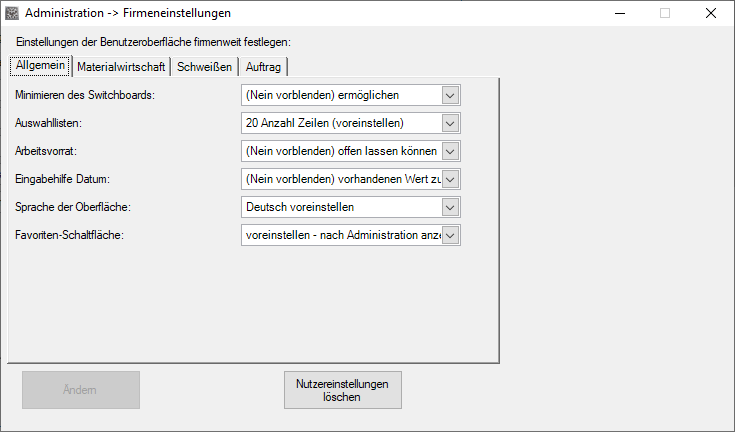
Task: Click the application icon in title bar
Action: 12,14
